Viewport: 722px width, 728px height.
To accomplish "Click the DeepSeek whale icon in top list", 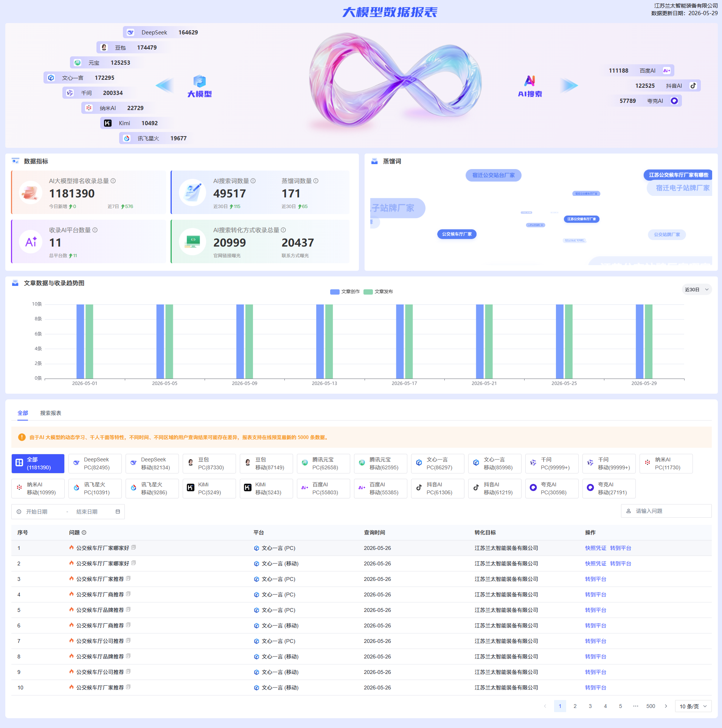I will click(130, 33).
